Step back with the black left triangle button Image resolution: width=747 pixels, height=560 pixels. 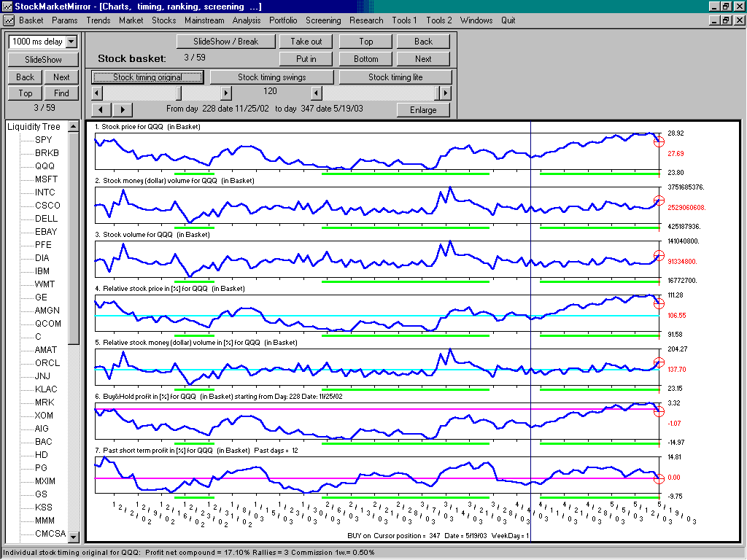coord(101,110)
